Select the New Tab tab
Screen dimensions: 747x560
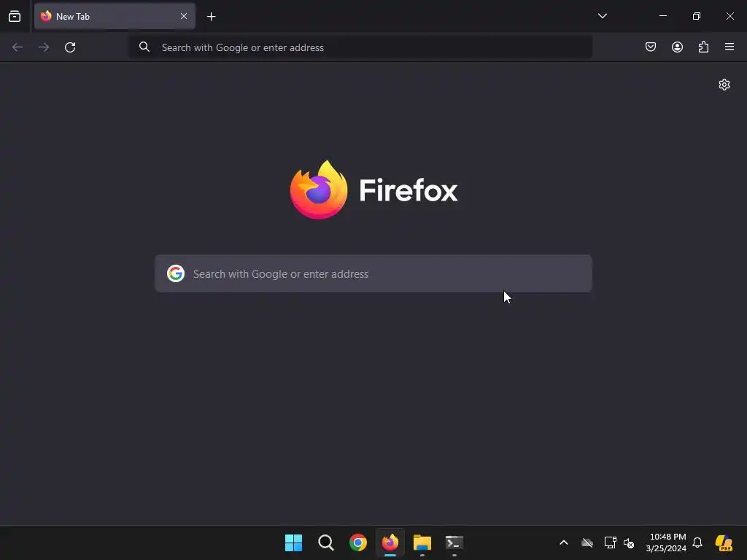[x=115, y=16]
